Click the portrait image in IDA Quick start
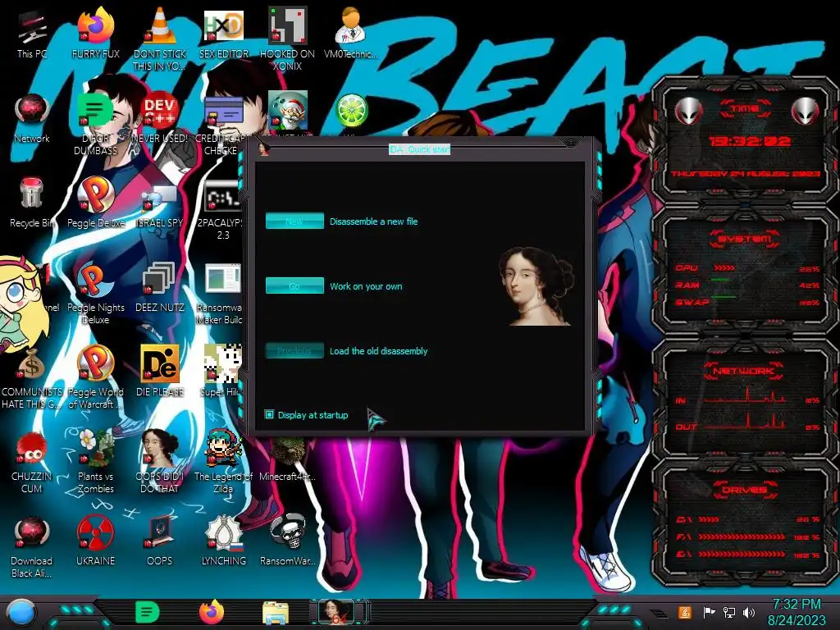The height and width of the screenshot is (630, 840). point(536,286)
